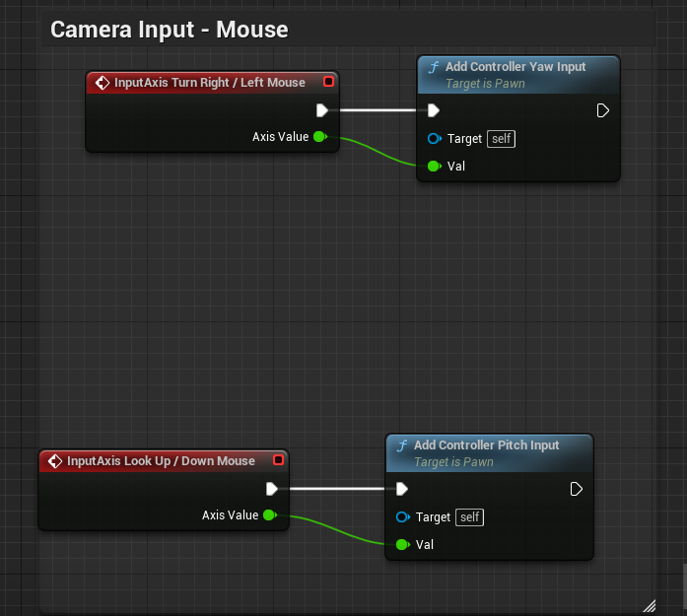Click Target pin on Add Controller Pitch Input node

click(401, 517)
